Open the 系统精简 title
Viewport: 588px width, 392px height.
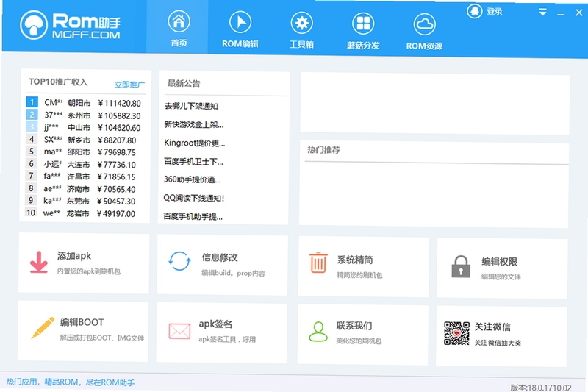point(355,260)
